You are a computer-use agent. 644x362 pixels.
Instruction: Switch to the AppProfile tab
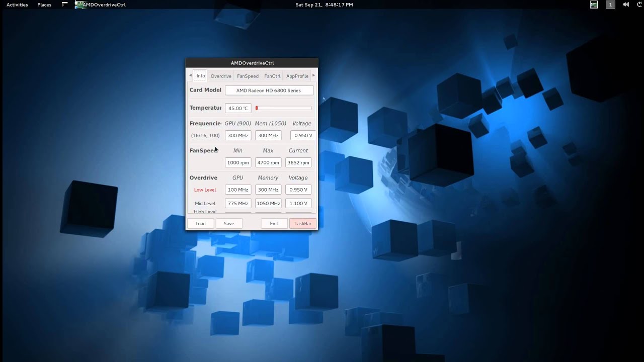[297, 76]
